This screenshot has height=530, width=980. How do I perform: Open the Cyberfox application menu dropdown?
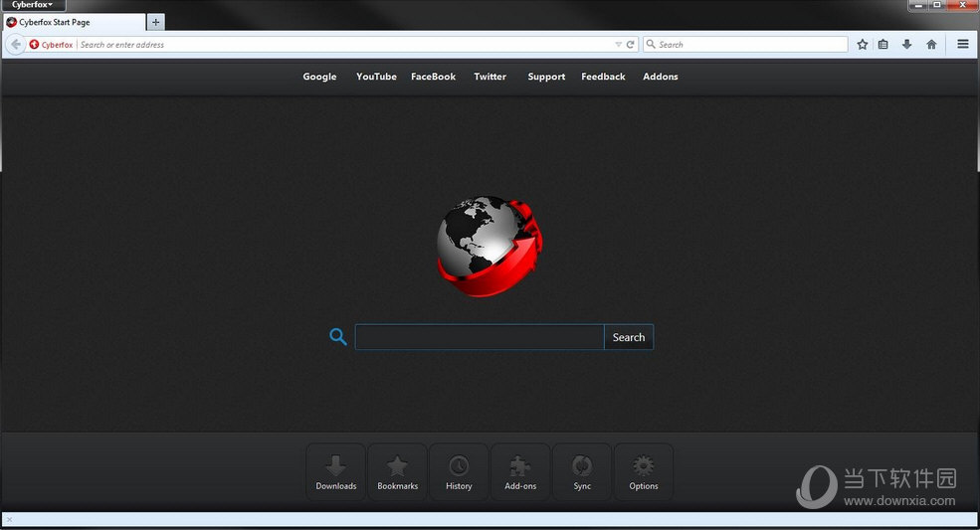[33, 5]
